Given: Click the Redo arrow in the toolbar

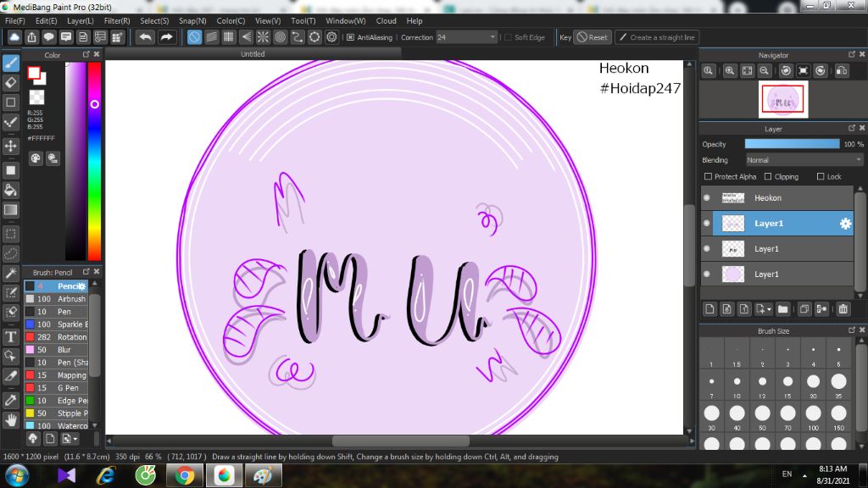Looking at the screenshot, I should (166, 37).
